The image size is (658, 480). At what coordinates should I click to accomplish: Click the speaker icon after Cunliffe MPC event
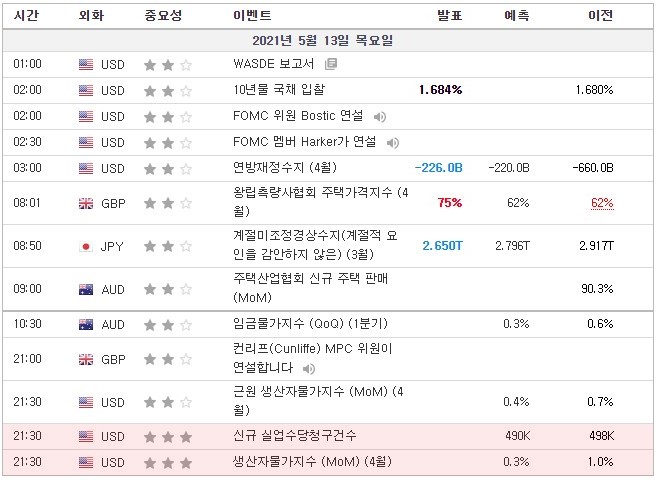click(309, 368)
